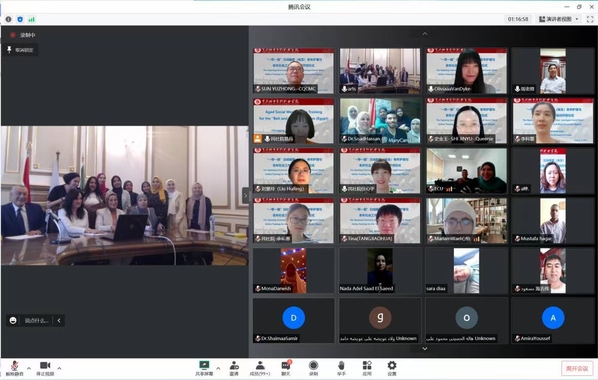The width and height of the screenshot is (598, 380).
Task: Collapse the gallery with divider arrow
Action: [x=245, y=196]
